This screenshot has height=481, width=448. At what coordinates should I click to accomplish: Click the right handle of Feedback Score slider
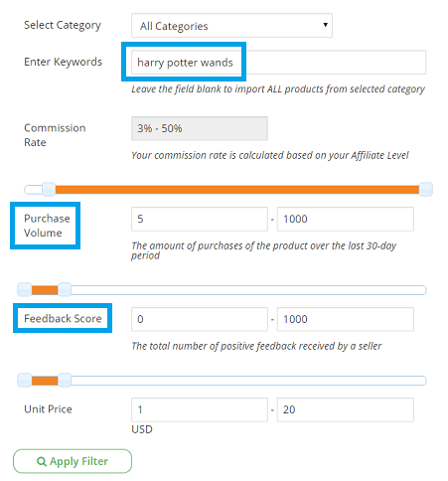[65, 290]
